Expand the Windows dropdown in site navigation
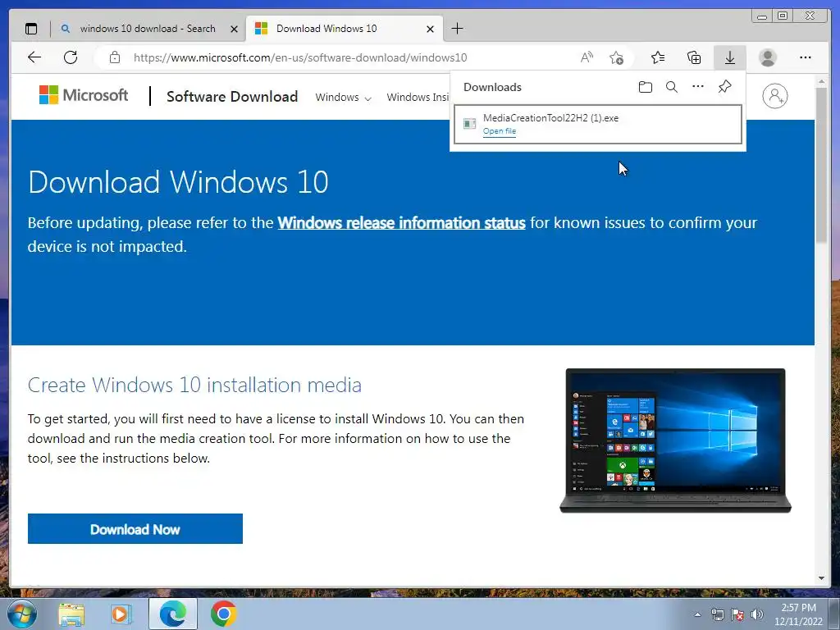This screenshot has height=630, width=840. 343,98
